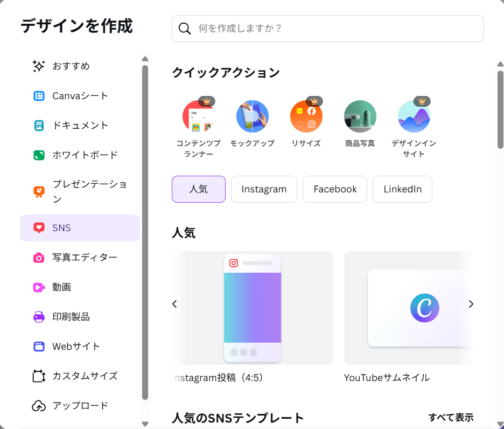Open the おすすめ category
Viewport: 504px width, 429px height.
[80, 66]
